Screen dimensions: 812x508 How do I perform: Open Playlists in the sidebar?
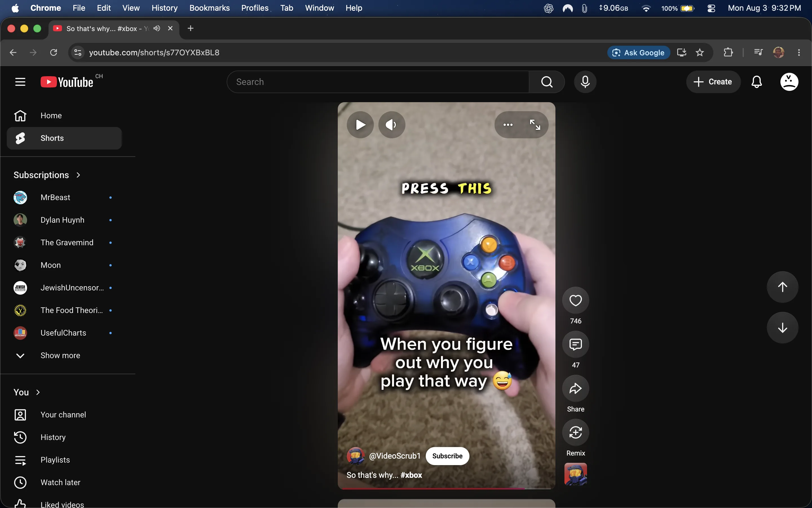pos(64,460)
